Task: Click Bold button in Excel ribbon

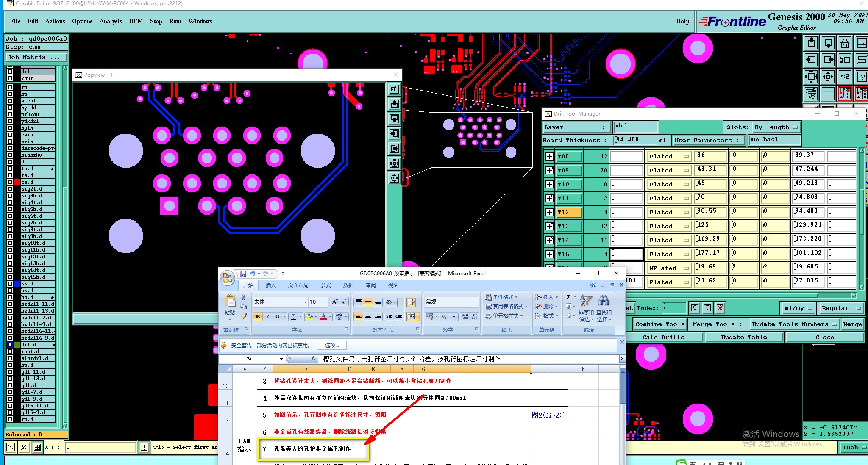Action: point(258,316)
